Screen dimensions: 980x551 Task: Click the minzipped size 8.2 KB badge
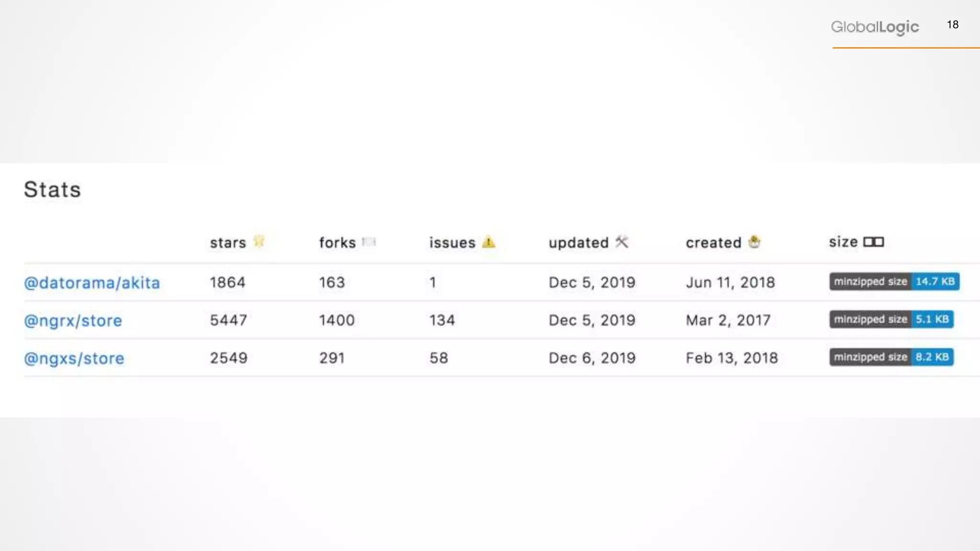coord(891,357)
